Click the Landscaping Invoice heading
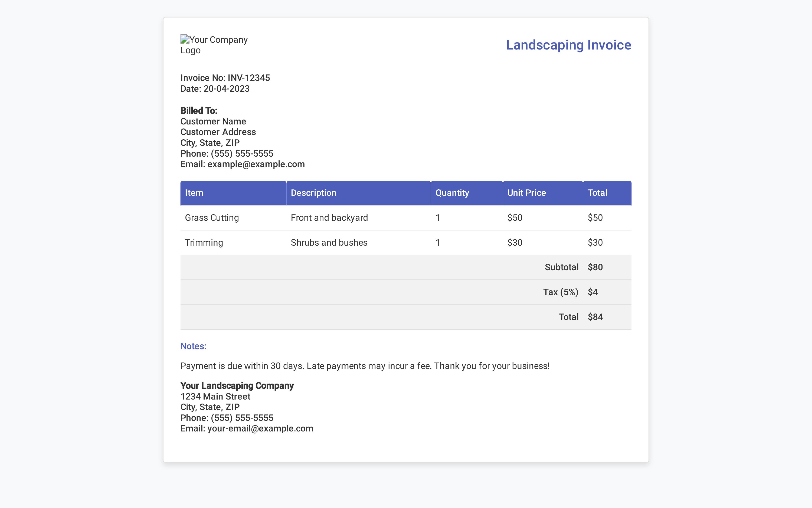This screenshot has width=812, height=508. (x=568, y=45)
